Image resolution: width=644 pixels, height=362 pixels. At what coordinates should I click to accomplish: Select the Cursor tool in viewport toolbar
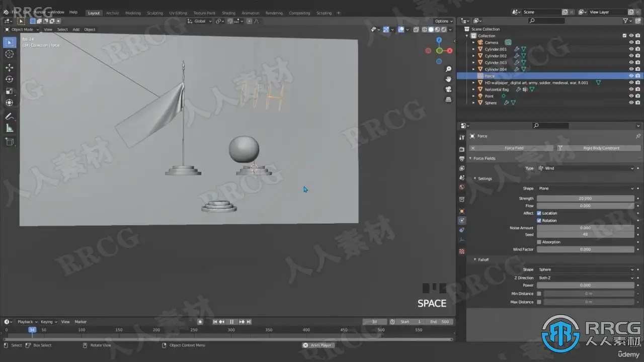pos(10,54)
